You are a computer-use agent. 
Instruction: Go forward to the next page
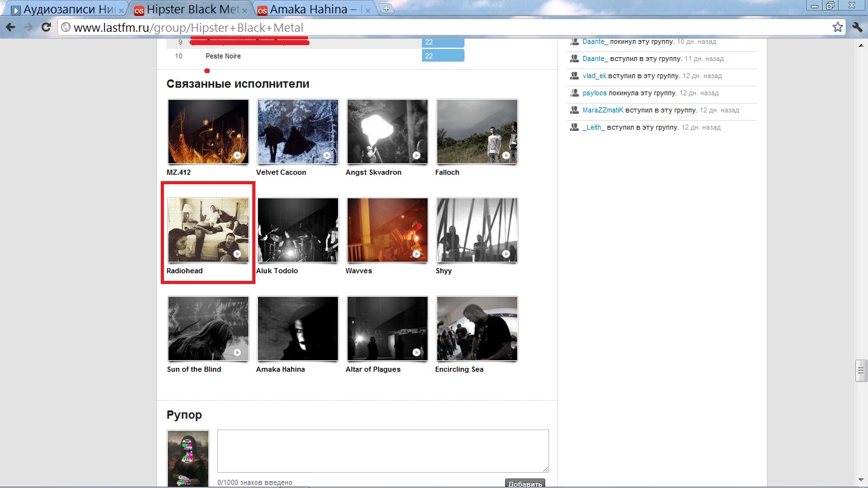pos(28,27)
